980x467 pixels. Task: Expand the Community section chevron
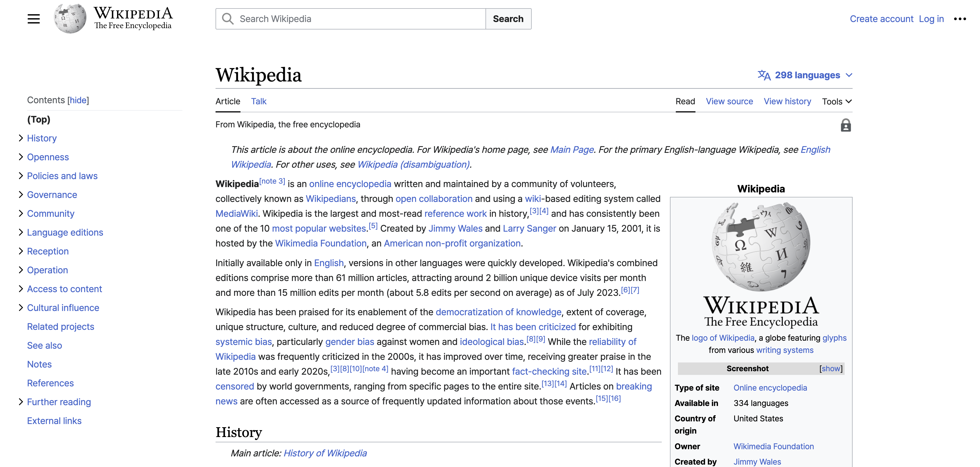click(x=21, y=213)
